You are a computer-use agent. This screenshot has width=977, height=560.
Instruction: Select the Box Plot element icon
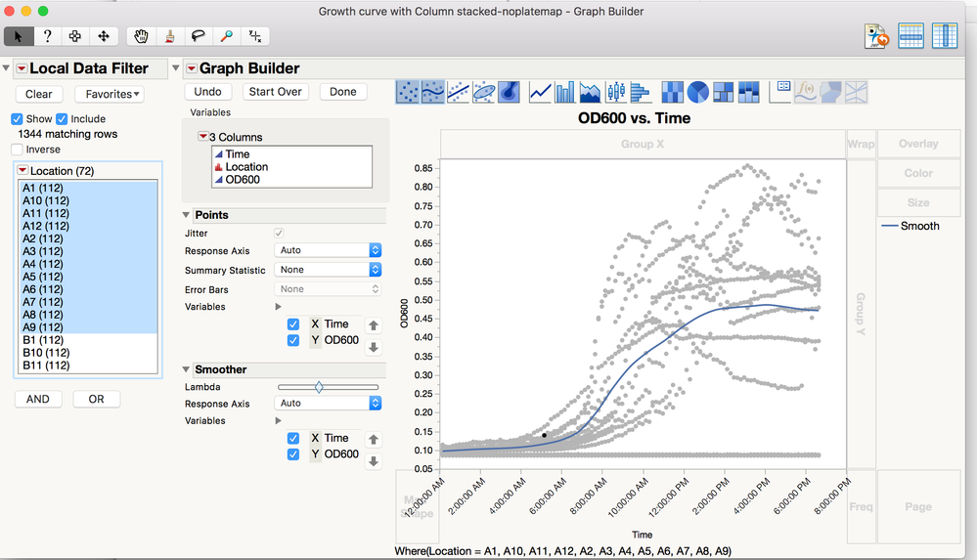click(x=616, y=92)
